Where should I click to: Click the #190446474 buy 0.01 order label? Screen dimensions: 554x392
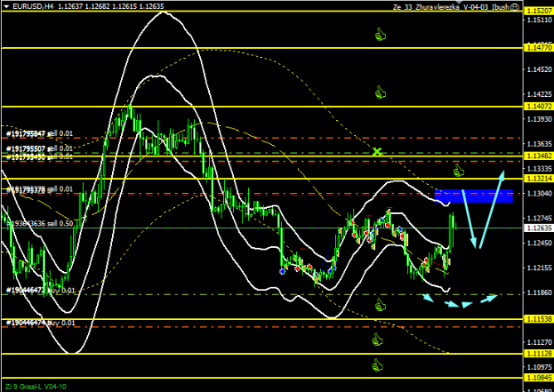pos(40,323)
